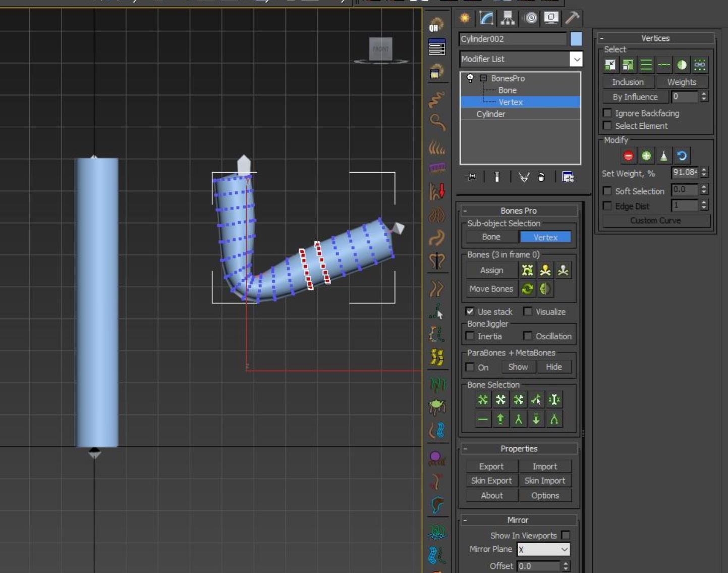Select Bone sub-object in modifier stack

(507, 90)
